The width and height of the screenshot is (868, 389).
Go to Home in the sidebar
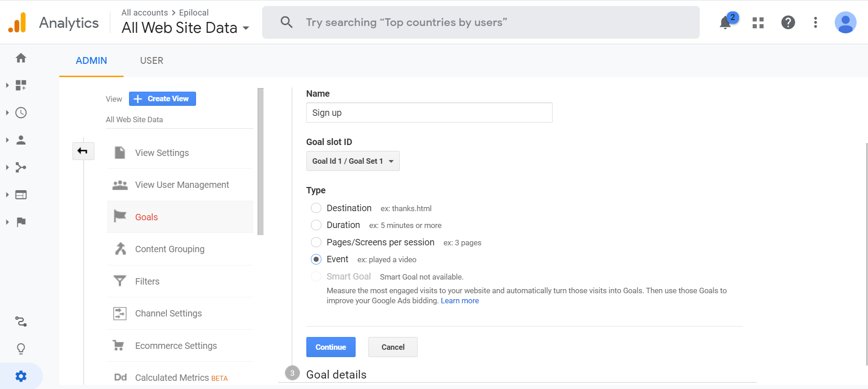(21, 58)
